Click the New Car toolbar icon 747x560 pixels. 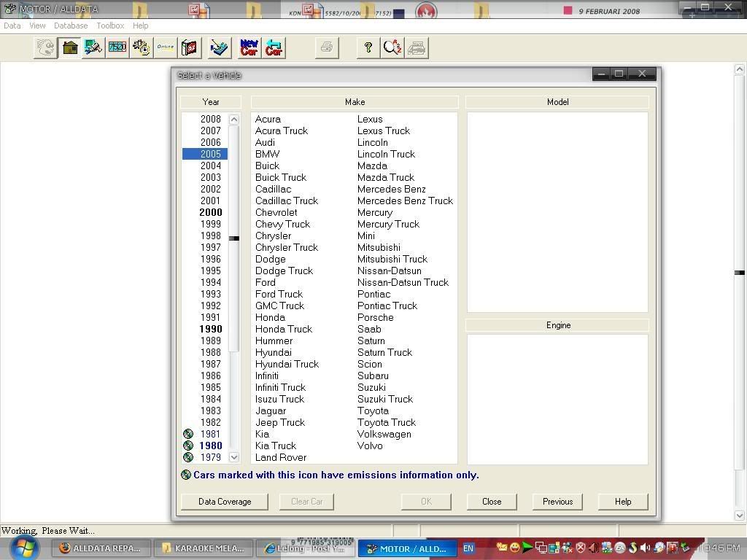(249, 47)
